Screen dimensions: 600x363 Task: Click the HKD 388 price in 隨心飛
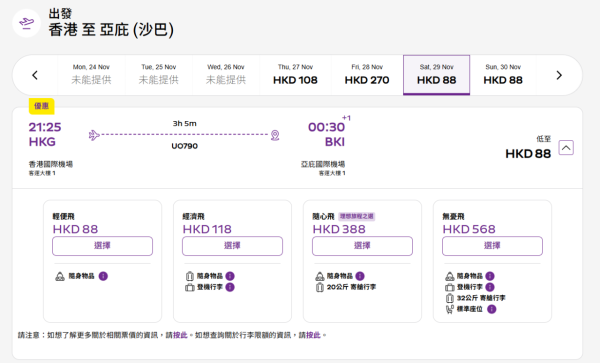[x=339, y=229]
